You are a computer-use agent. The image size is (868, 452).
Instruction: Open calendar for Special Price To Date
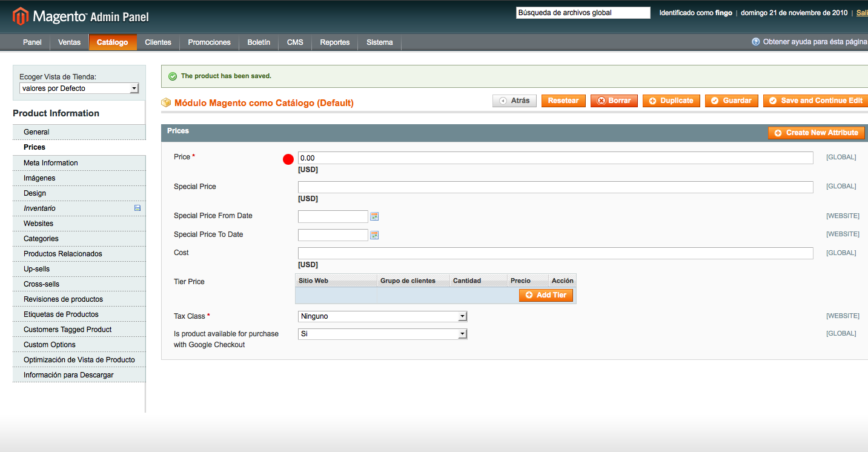(x=374, y=235)
